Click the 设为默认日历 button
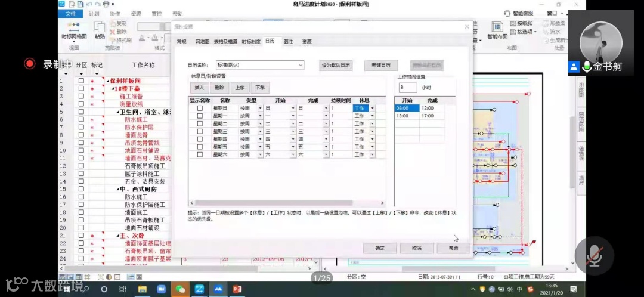The height and width of the screenshot is (297, 644). point(336,66)
